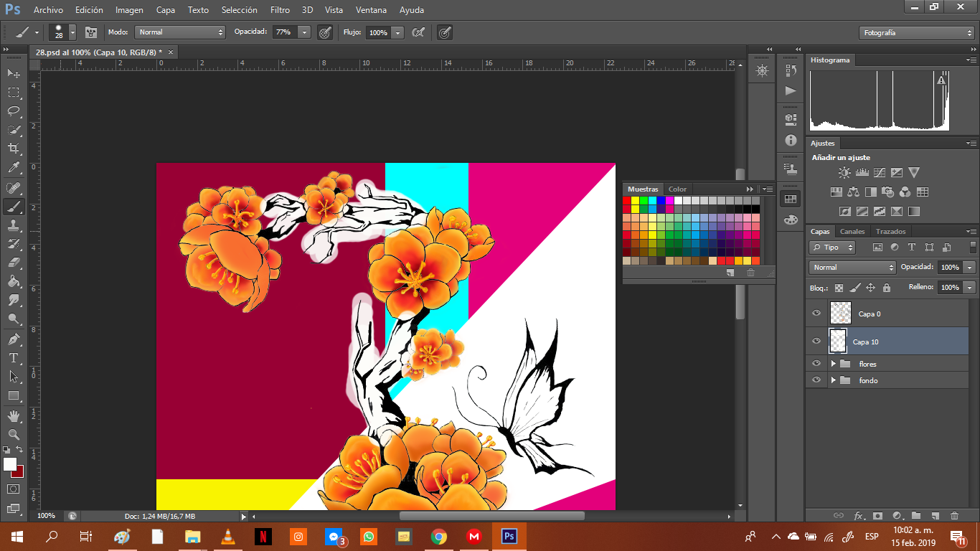Screen dimensions: 980x551
Task: Open Google Chrome from the taskbar
Action: click(x=439, y=536)
